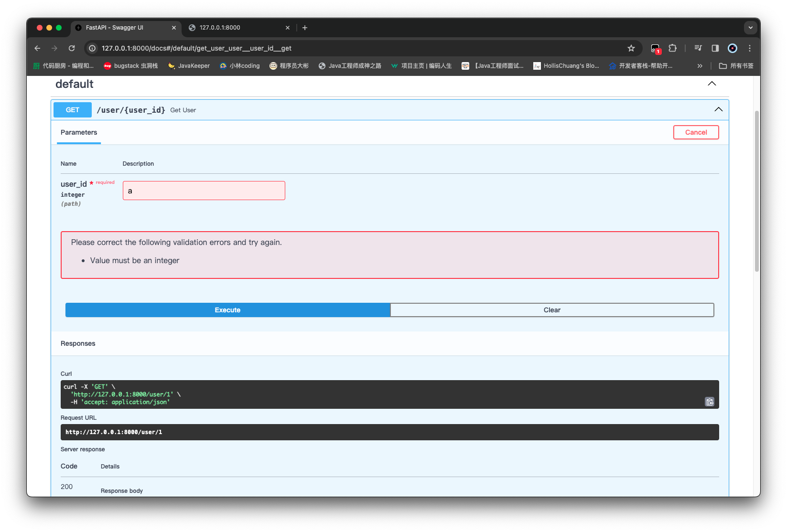This screenshot has width=787, height=532.
Task: Open the 所有书签 bookmarks folder
Action: click(x=736, y=66)
